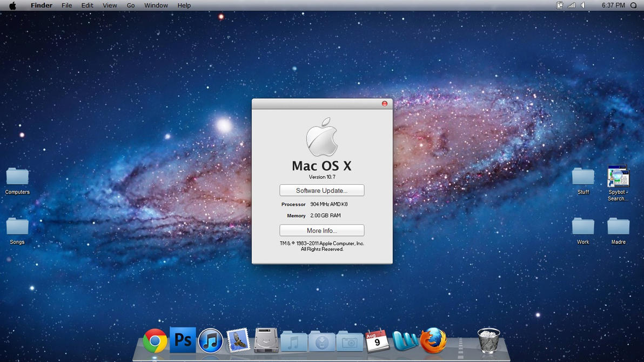Click the Spotlight search icon
Image resolution: width=644 pixels, height=362 pixels.
coord(633,5)
